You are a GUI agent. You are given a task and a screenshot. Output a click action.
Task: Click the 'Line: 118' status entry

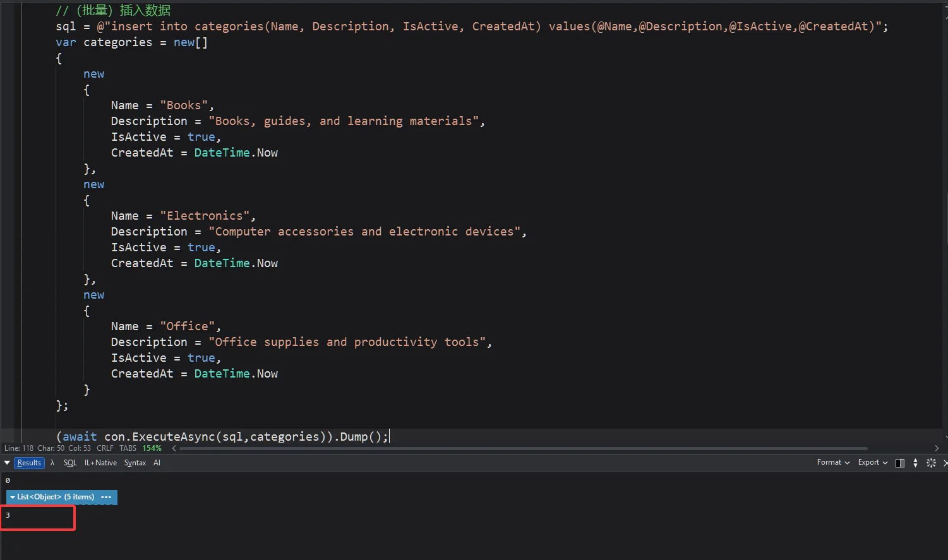[19, 448]
